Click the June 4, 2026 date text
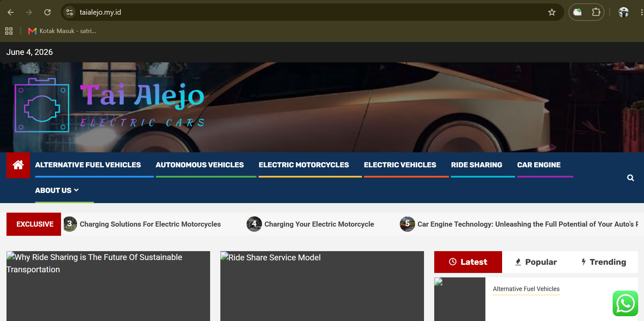644x321 pixels. pyautogui.click(x=30, y=52)
